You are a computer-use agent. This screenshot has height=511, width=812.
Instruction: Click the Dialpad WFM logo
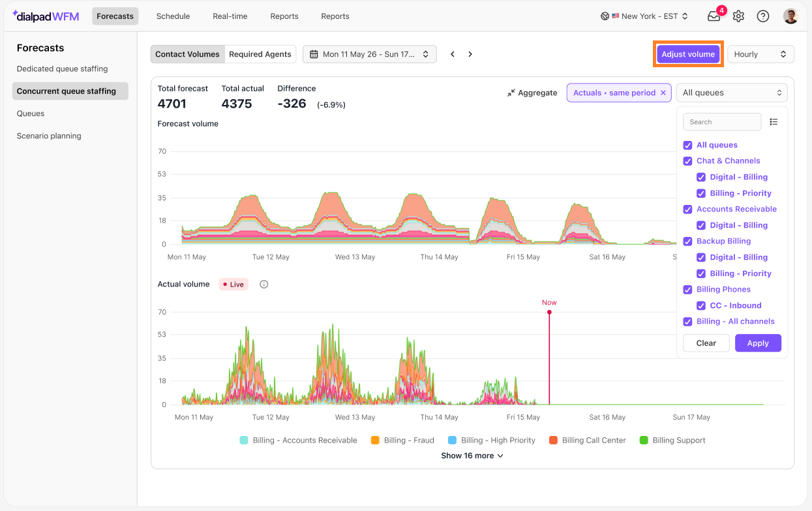(x=46, y=16)
